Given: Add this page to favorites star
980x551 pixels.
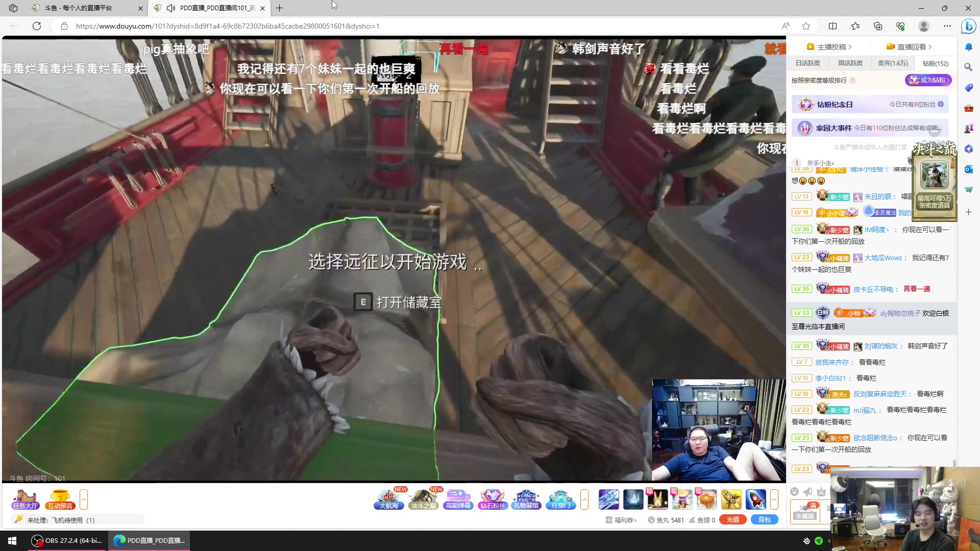Looking at the screenshot, I should (x=806, y=26).
